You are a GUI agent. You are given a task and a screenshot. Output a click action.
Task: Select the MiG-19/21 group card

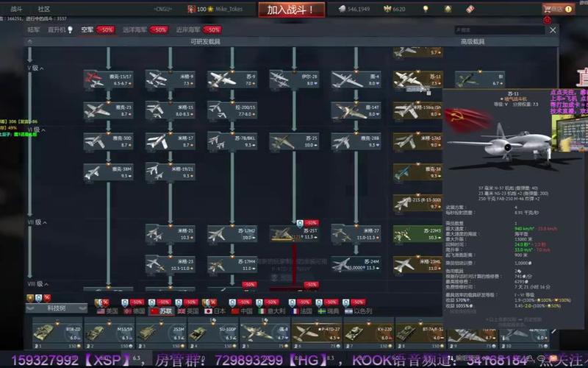171,172
